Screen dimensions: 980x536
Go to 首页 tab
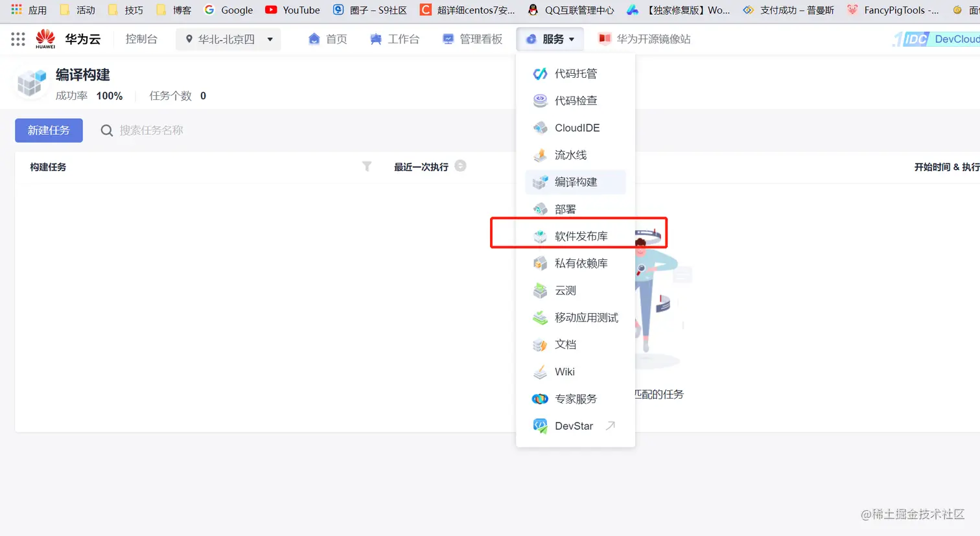click(328, 40)
